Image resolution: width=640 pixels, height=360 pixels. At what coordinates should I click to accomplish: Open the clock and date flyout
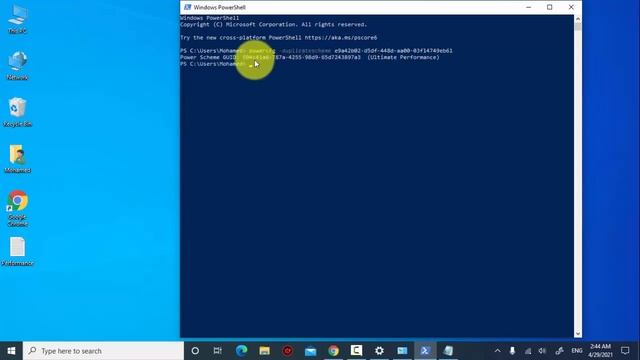[600, 351]
